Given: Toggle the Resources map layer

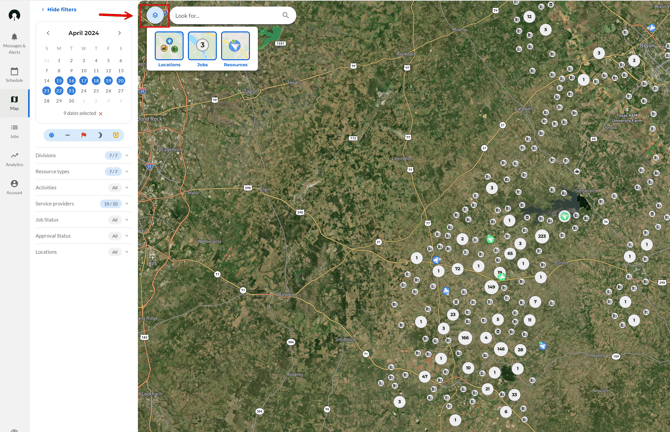Looking at the screenshot, I should [235, 49].
